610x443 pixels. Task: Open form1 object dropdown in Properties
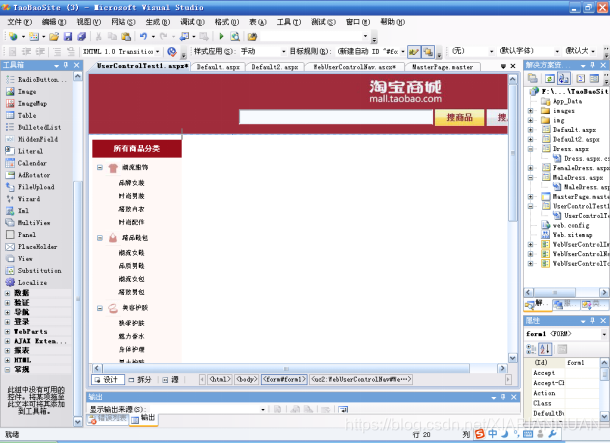(604, 334)
